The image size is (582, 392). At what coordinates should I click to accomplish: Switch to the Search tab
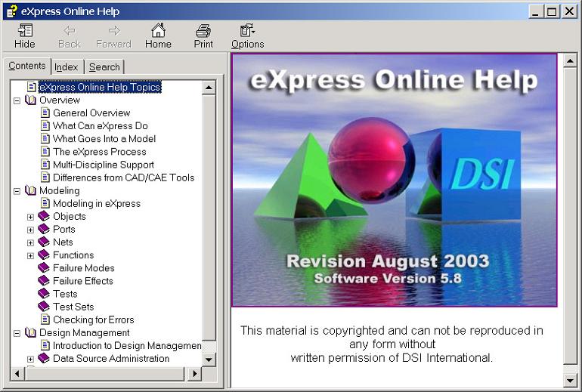click(x=104, y=67)
